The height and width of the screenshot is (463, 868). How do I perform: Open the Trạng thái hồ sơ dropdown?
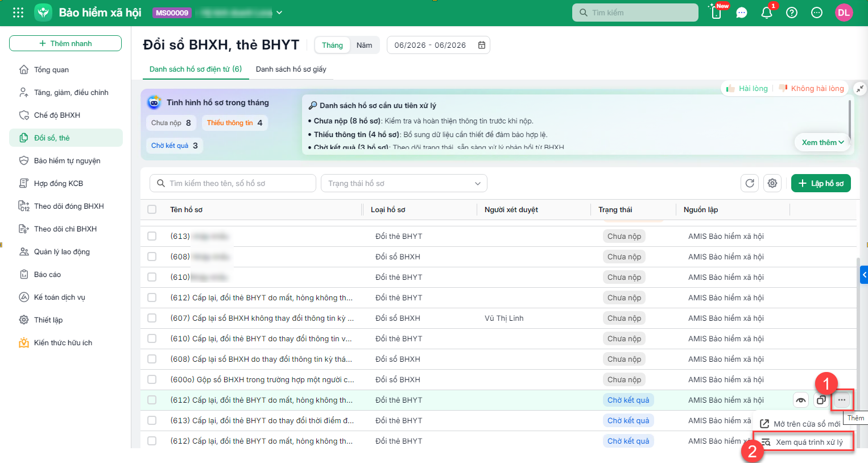pyautogui.click(x=404, y=183)
